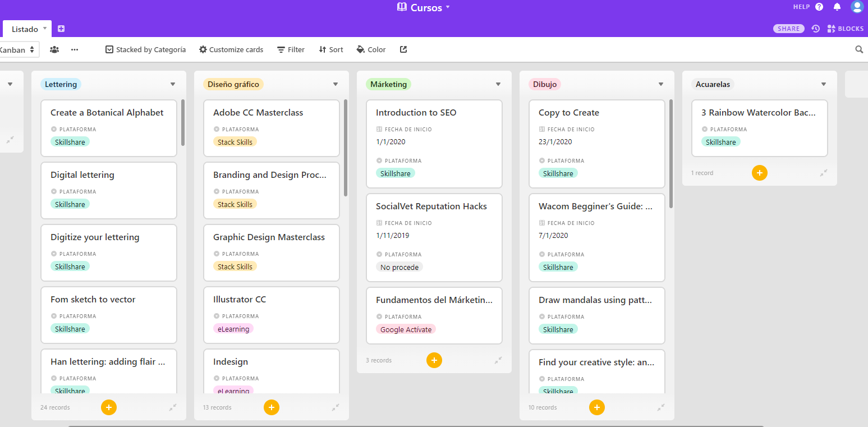The image size is (868, 427).
Task: Open Customize cards settings
Action: (x=231, y=49)
